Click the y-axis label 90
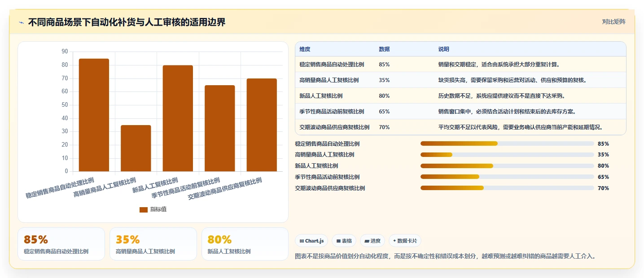Image resolution: width=644 pixels, height=278 pixels. coord(65,52)
